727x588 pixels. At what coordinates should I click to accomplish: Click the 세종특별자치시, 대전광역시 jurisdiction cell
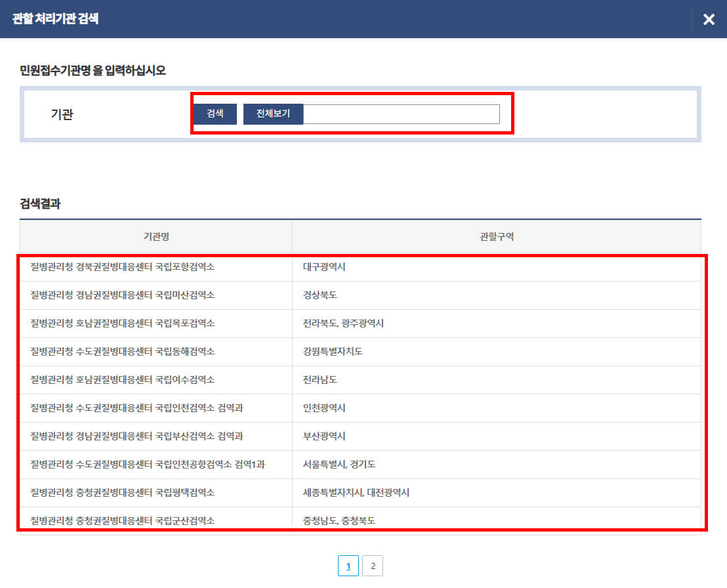(x=497, y=492)
